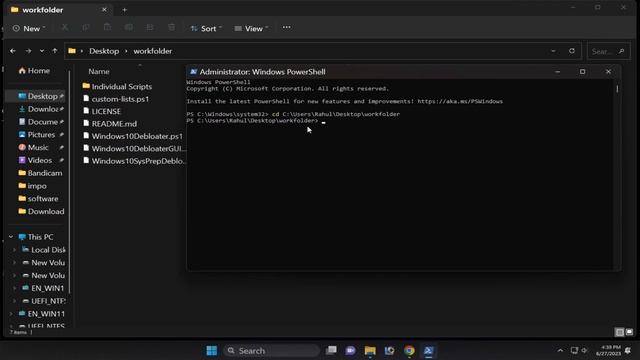Open Task View from taskbar
Screen dimensions: 640x360
click(x=331, y=351)
